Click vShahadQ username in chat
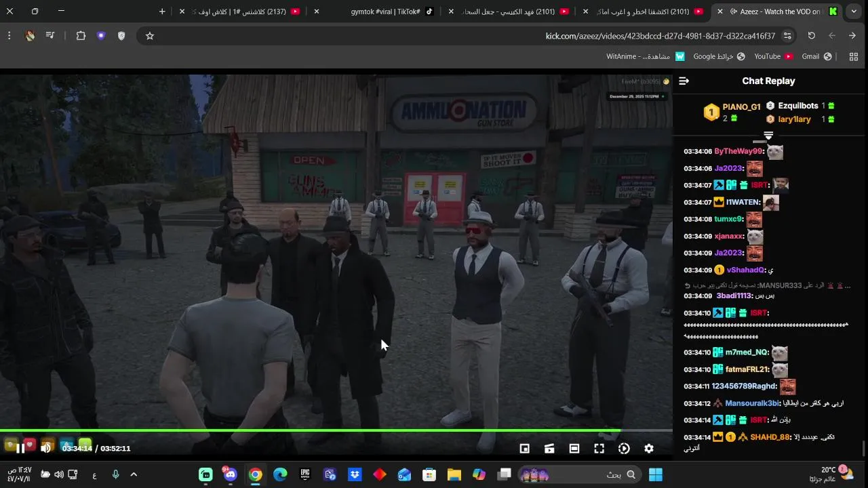The height and width of the screenshot is (488, 868). (746, 270)
